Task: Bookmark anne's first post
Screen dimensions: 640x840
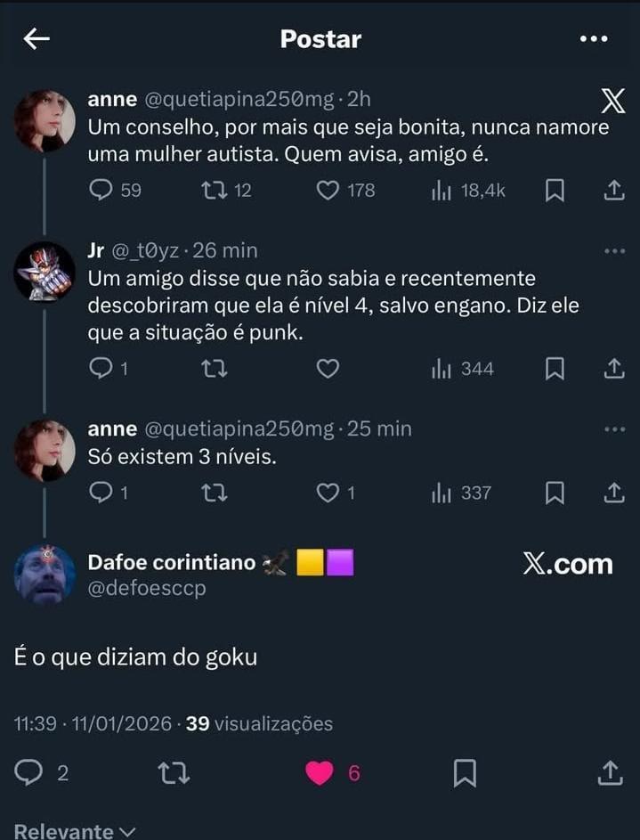Action: [x=555, y=190]
